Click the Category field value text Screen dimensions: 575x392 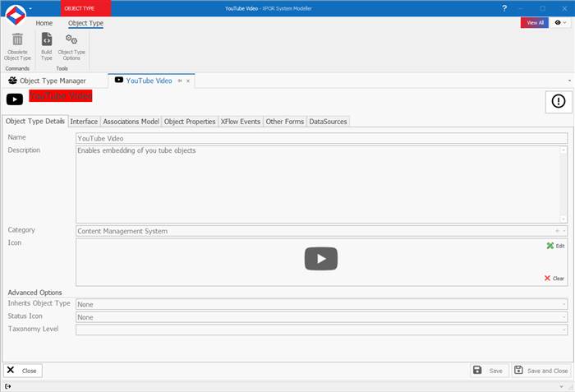click(x=122, y=231)
